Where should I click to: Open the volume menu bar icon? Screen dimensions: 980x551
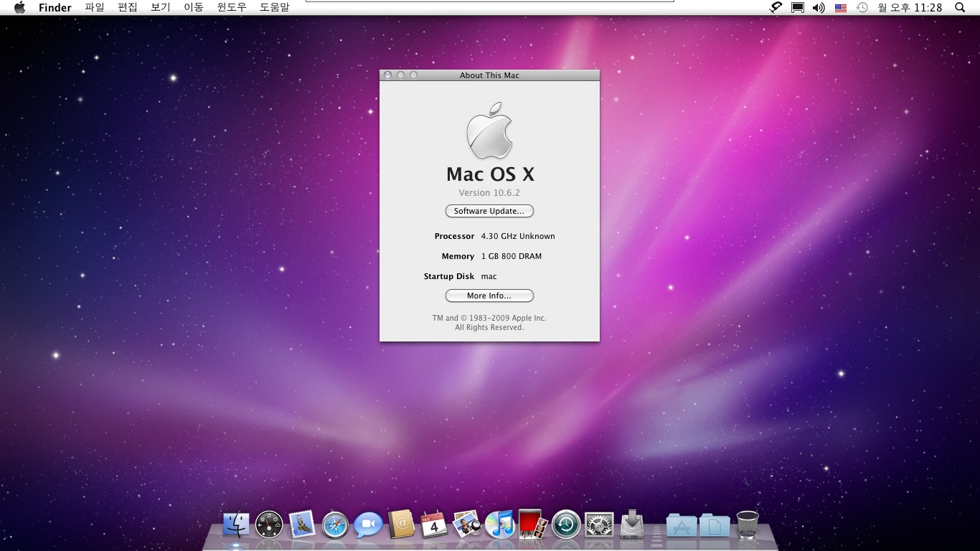tap(819, 7)
